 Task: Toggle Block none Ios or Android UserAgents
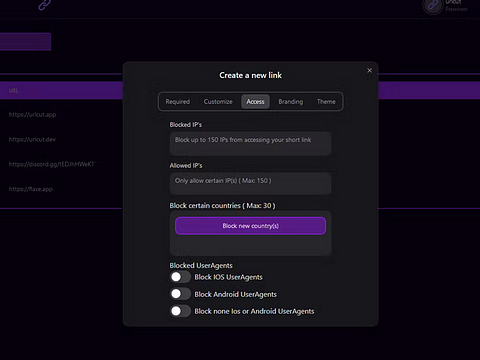(180, 311)
